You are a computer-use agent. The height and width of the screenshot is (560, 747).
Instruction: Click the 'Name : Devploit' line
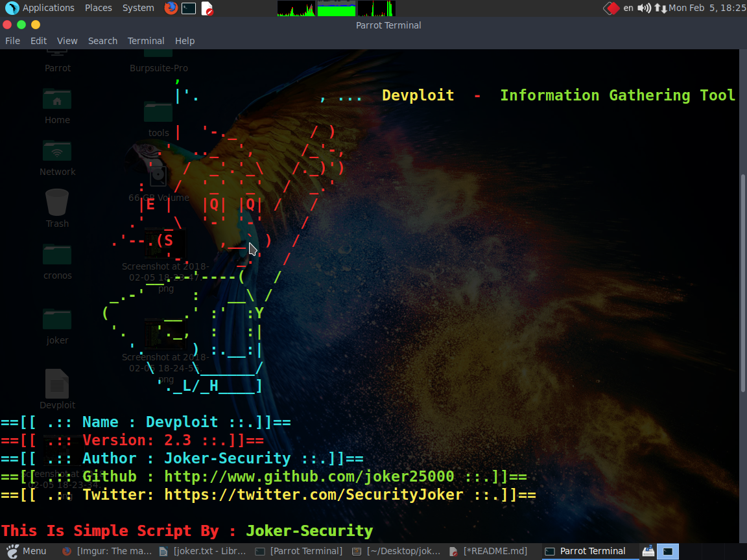pyautogui.click(x=145, y=423)
